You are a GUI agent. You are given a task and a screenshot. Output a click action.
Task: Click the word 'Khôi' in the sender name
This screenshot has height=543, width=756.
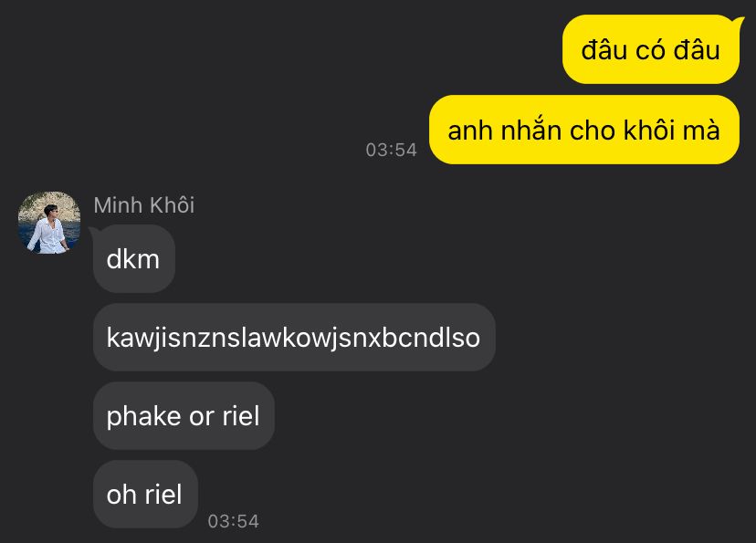[173, 205]
